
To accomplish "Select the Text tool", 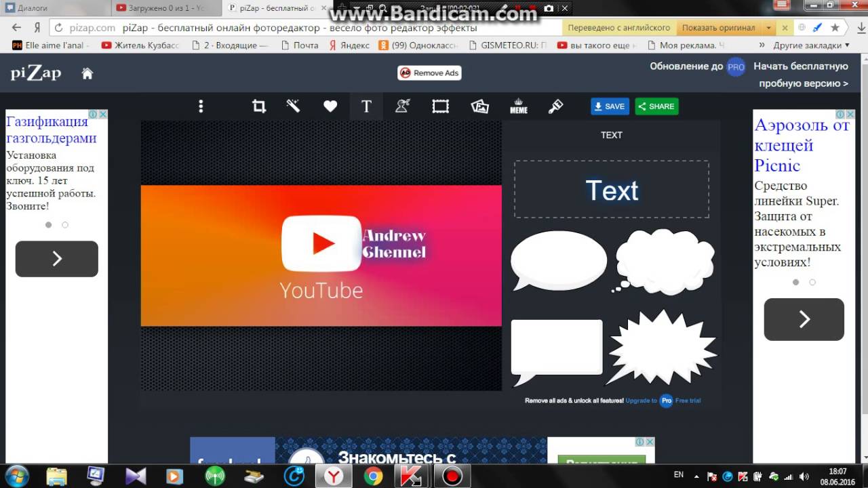I will 366,106.
